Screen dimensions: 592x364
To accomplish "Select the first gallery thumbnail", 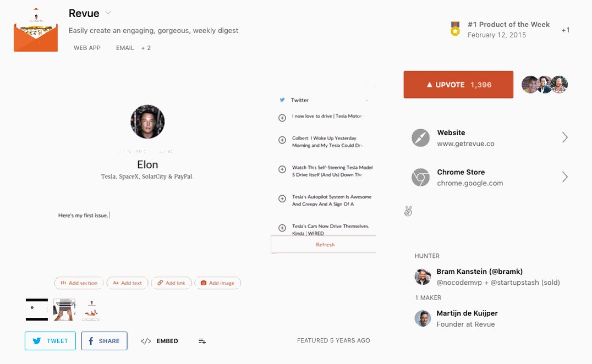I will click(x=37, y=310).
